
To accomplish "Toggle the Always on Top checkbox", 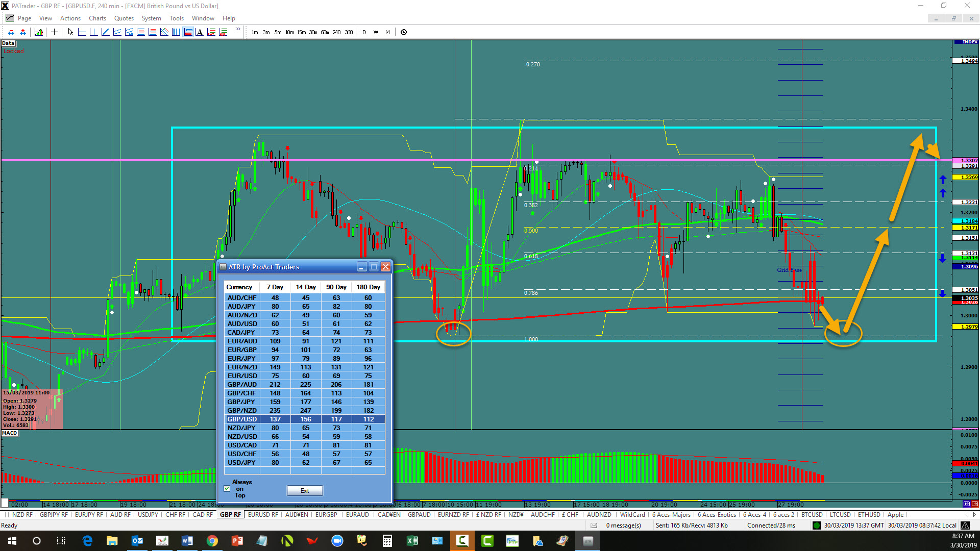I will click(227, 489).
